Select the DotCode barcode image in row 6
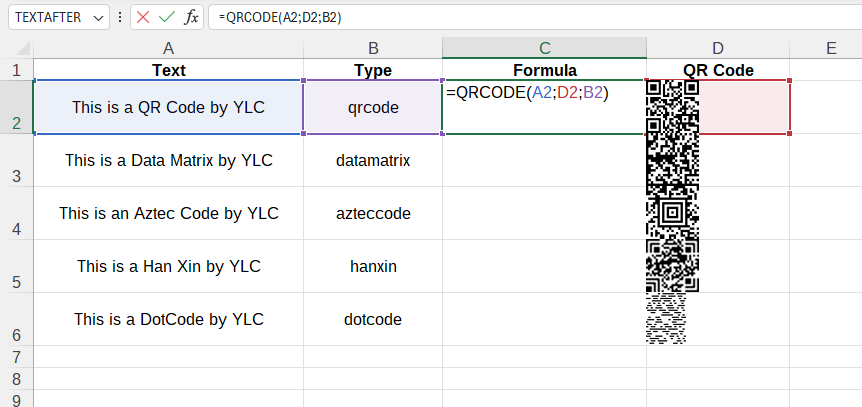 tap(667, 319)
